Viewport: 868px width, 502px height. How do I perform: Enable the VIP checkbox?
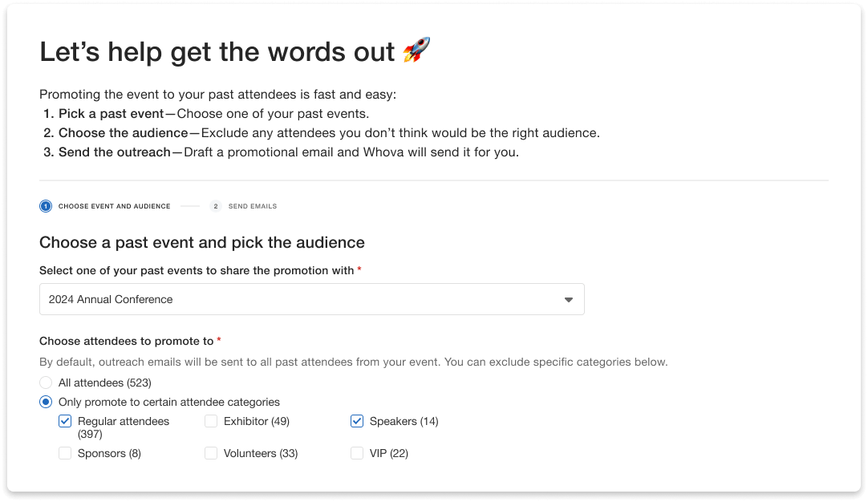click(x=357, y=453)
